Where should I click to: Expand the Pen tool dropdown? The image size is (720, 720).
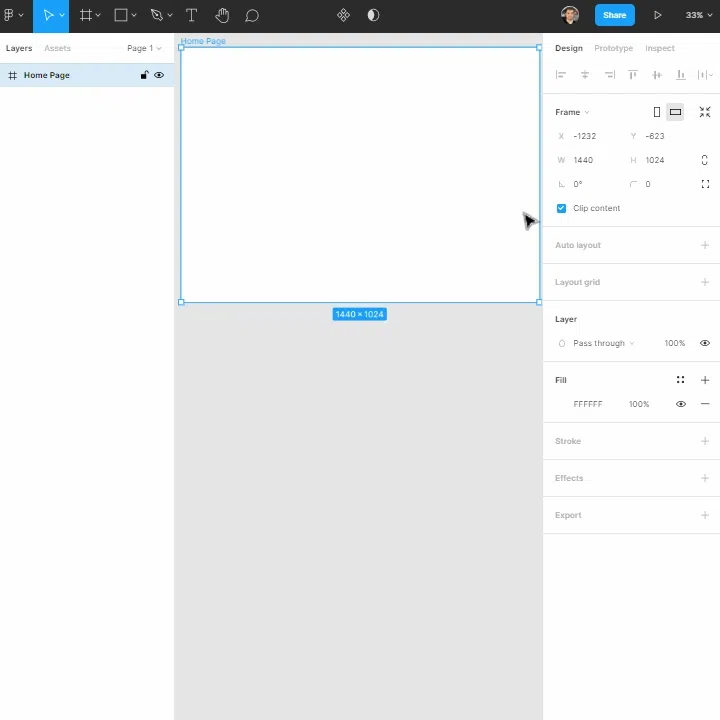pyautogui.click(x=170, y=15)
